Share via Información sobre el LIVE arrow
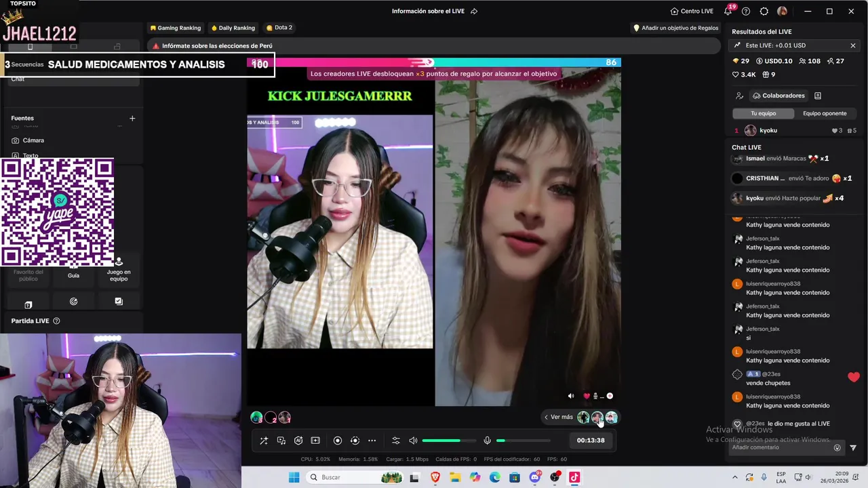Screen dimensions: 868x488 474,11
